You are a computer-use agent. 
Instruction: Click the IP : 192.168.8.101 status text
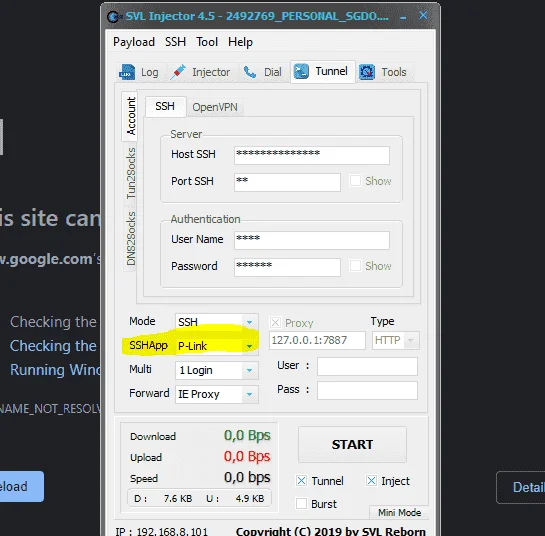coord(162,531)
